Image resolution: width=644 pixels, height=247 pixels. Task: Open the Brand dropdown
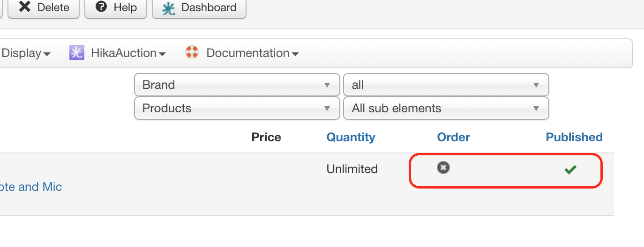point(237,85)
